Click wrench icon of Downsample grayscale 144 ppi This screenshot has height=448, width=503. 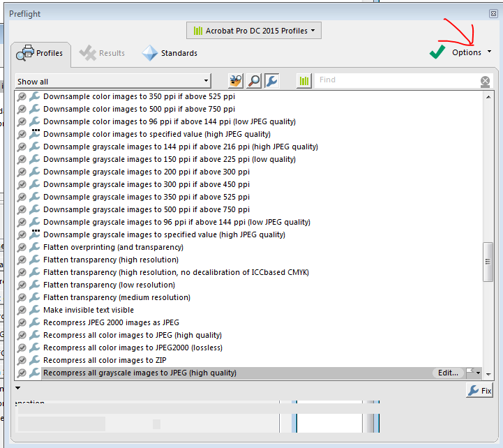click(34, 147)
